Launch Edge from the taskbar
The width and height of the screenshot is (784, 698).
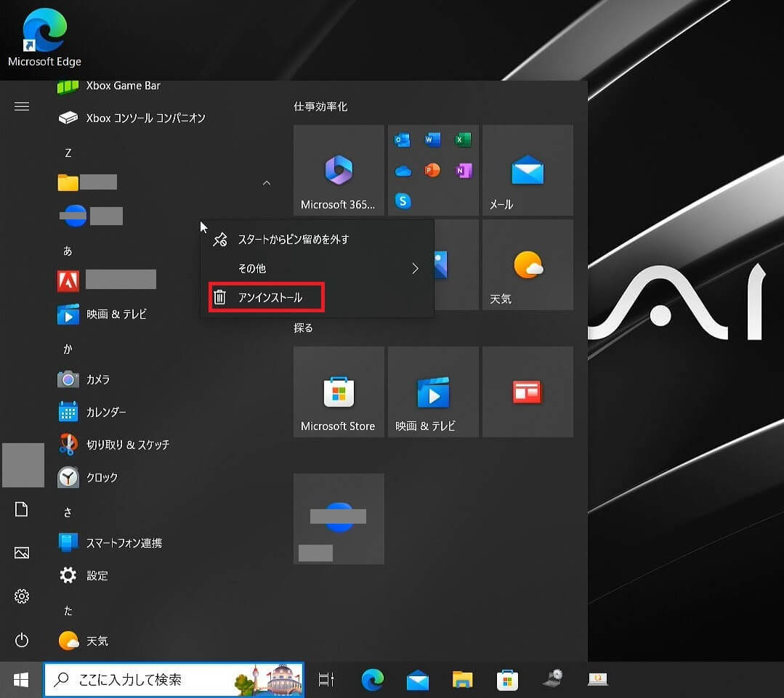pyautogui.click(x=372, y=680)
